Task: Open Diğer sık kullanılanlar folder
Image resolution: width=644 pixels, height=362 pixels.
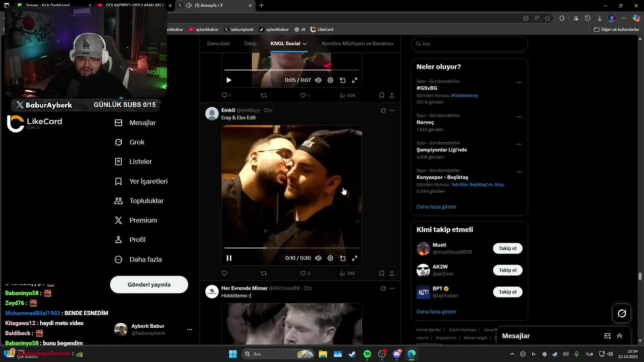Action: pos(616,29)
